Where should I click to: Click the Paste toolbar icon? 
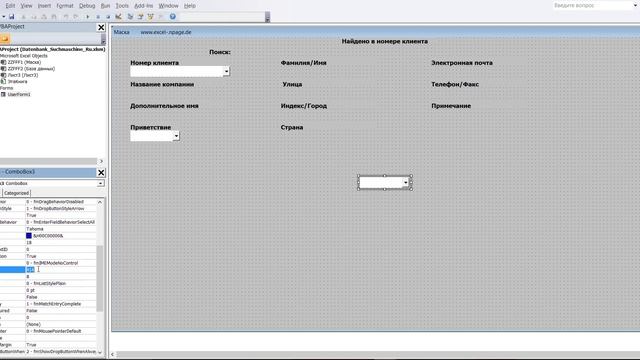[x=44, y=17]
